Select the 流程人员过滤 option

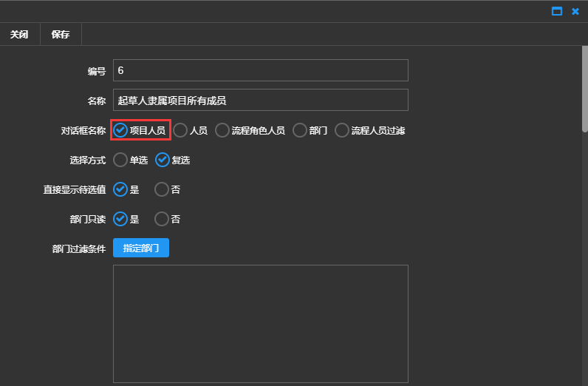(342, 131)
